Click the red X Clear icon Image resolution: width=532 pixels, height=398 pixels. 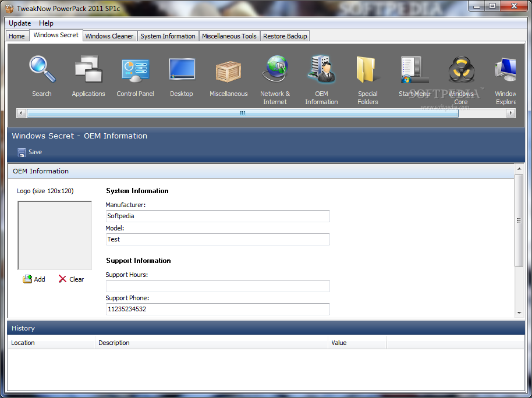62,279
